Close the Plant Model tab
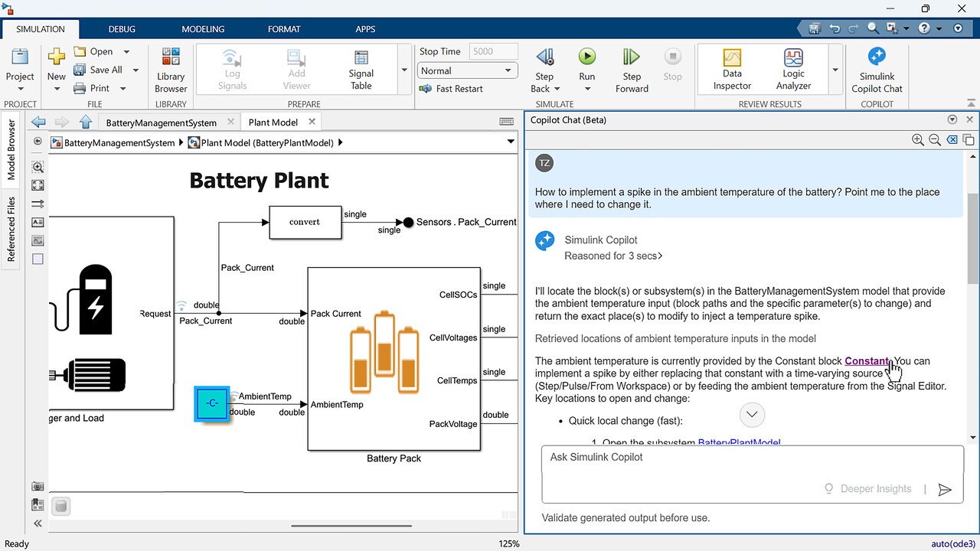The height and width of the screenshot is (551, 980). (312, 122)
